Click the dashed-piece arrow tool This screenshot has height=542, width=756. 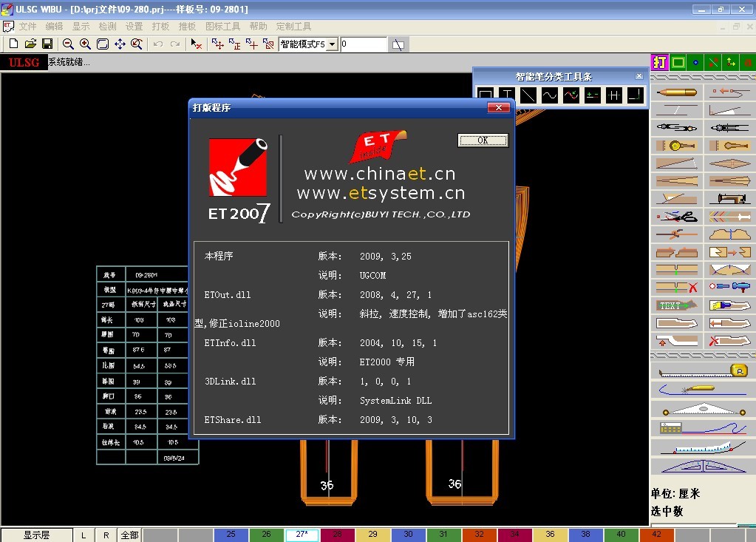tap(268, 44)
